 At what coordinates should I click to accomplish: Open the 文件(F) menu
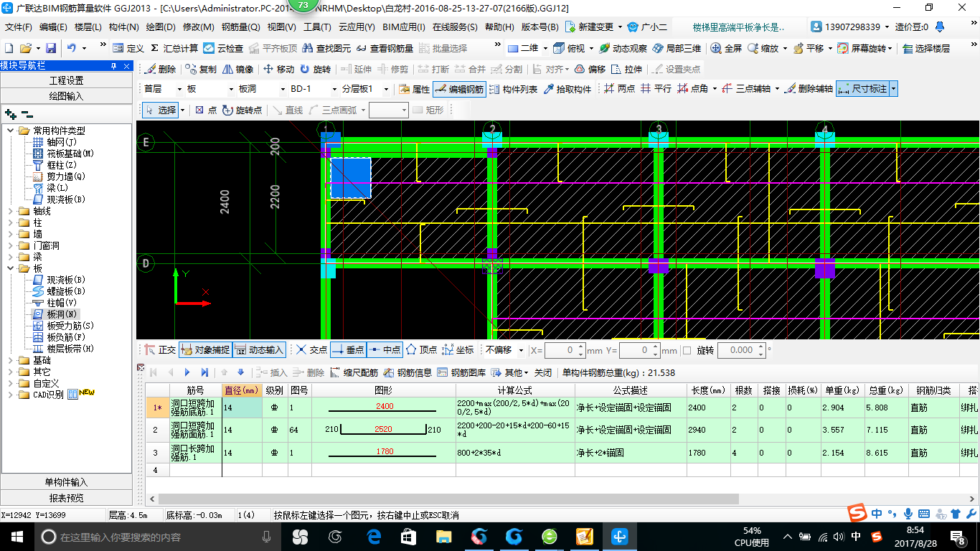(x=19, y=27)
